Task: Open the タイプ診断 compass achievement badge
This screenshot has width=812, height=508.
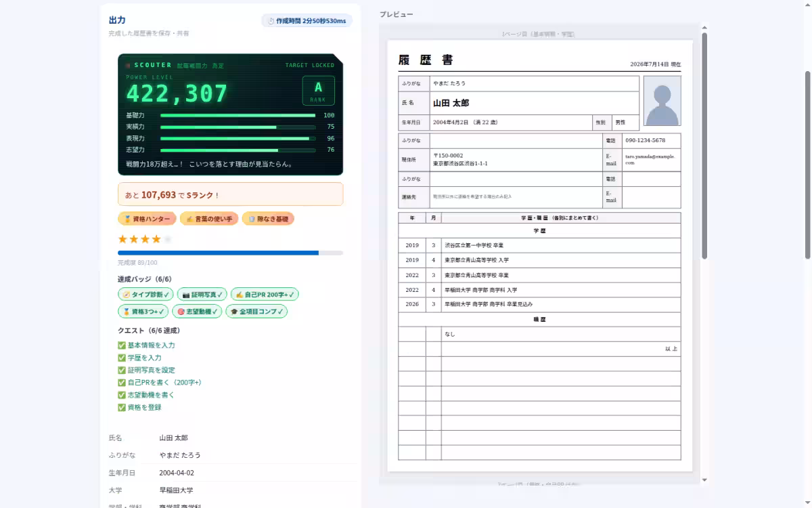Action: click(x=145, y=295)
